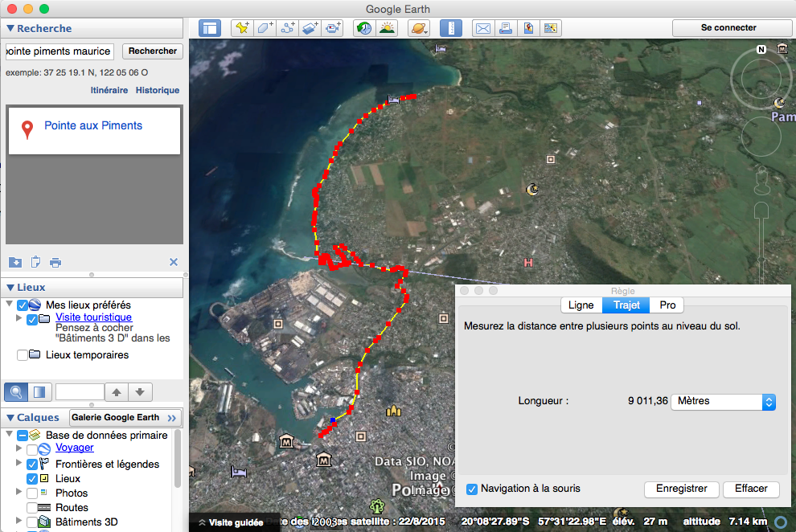Enable the Routes layer

[x=31, y=507]
